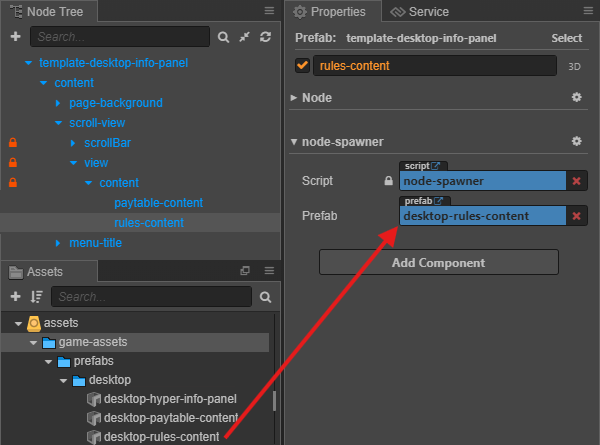Refresh the Node Tree with the refresh icon

click(x=265, y=37)
